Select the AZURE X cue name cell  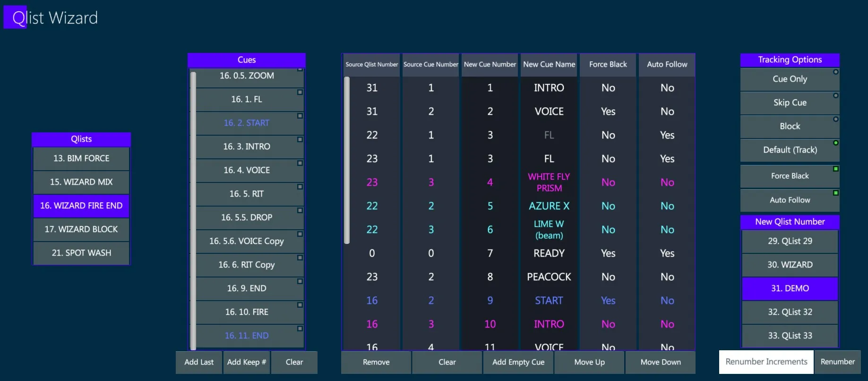[x=549, y=206]
